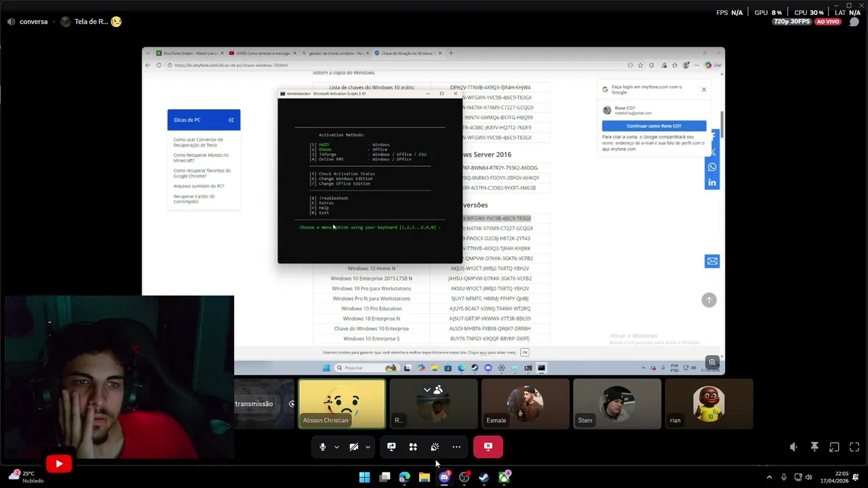Show hidden system tray icons
Screen dimensions: 868x488
[769, 477]
